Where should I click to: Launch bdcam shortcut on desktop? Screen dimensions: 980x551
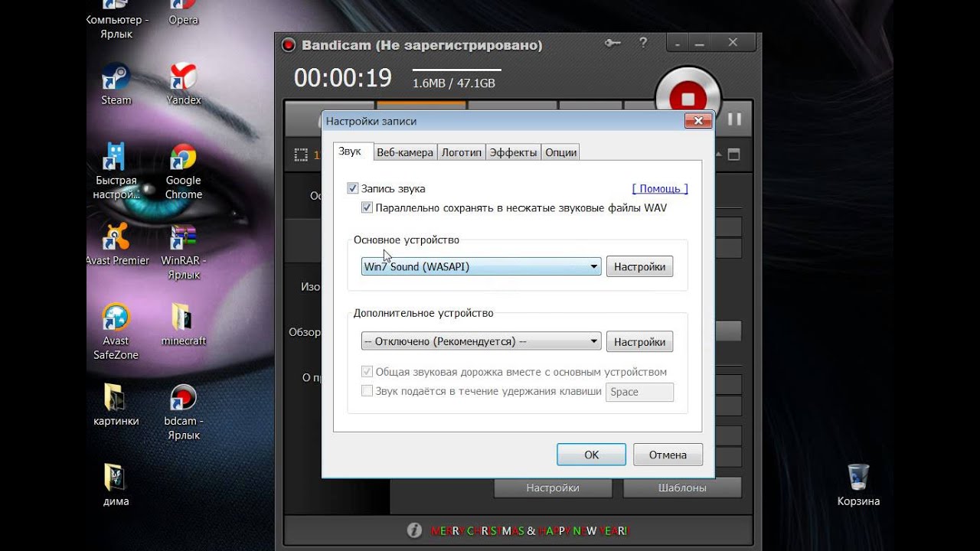(183, 412)
